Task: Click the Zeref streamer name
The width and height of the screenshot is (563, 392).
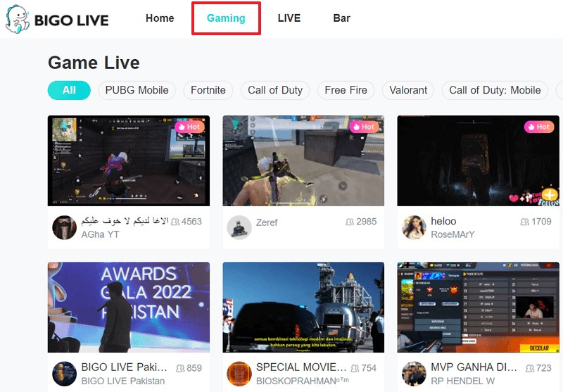Action: pyautogui.click(x=267, y=222)
